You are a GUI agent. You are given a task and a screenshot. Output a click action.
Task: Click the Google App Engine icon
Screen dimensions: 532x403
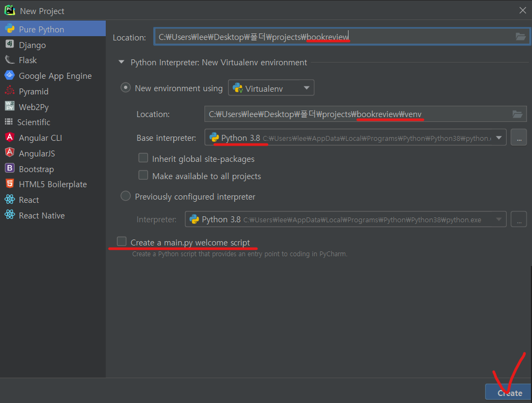pos(10,75)
